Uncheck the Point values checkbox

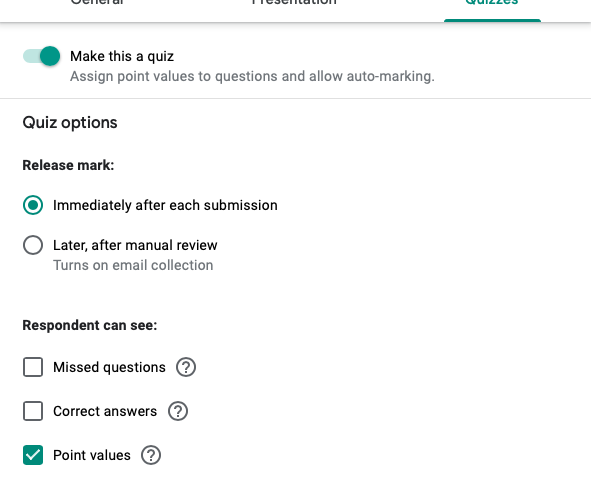coord(33,455)
